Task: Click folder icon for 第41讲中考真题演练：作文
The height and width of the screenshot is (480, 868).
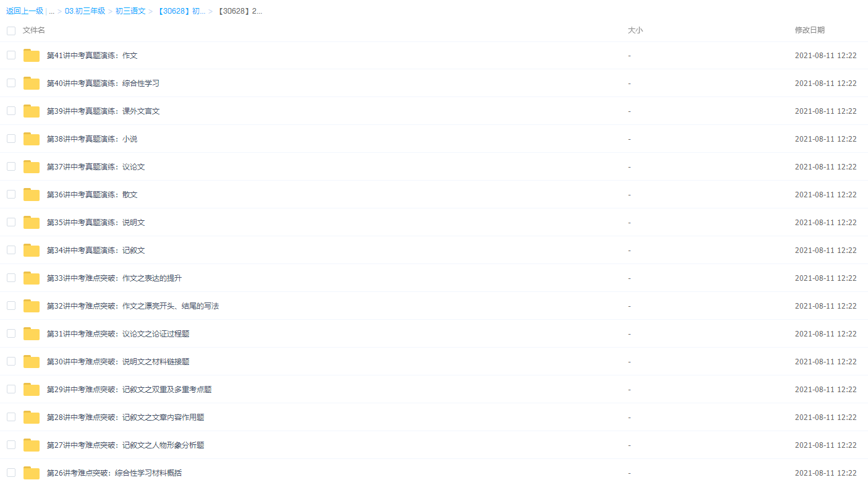Action: point(32,56)
